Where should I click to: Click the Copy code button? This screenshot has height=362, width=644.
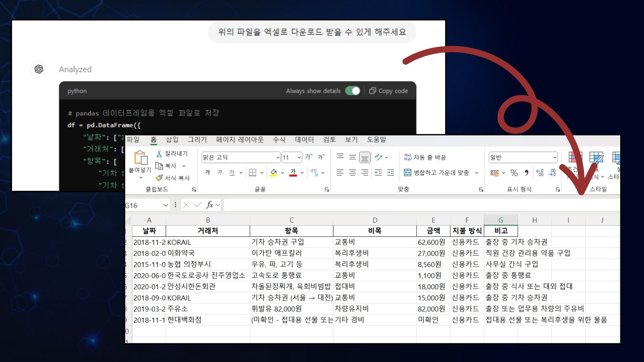click(x=389, y=91)
